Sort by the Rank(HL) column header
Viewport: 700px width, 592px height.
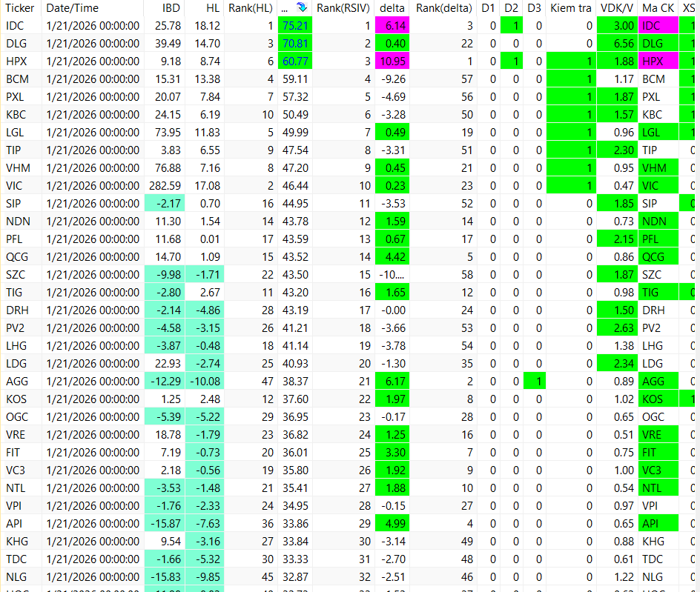[x=251, y=8]
